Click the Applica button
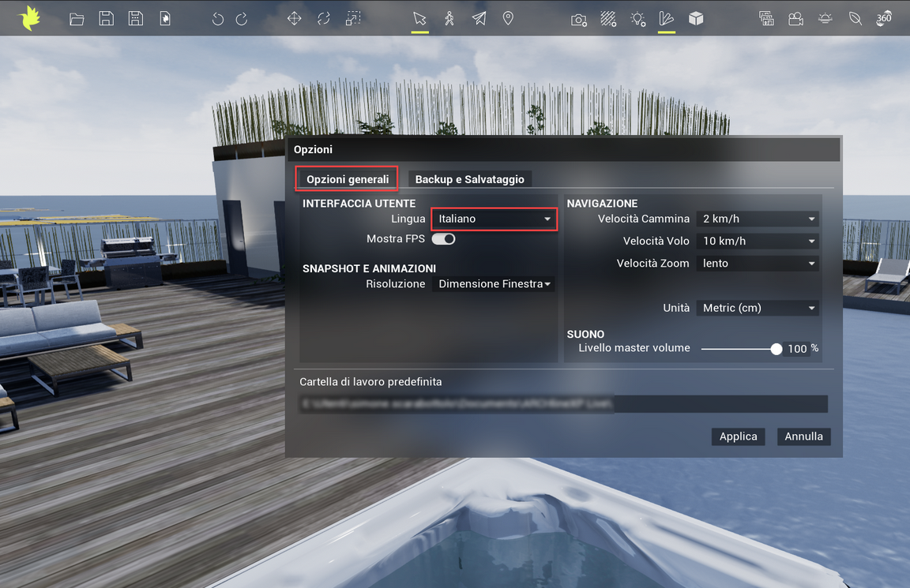 739,436
